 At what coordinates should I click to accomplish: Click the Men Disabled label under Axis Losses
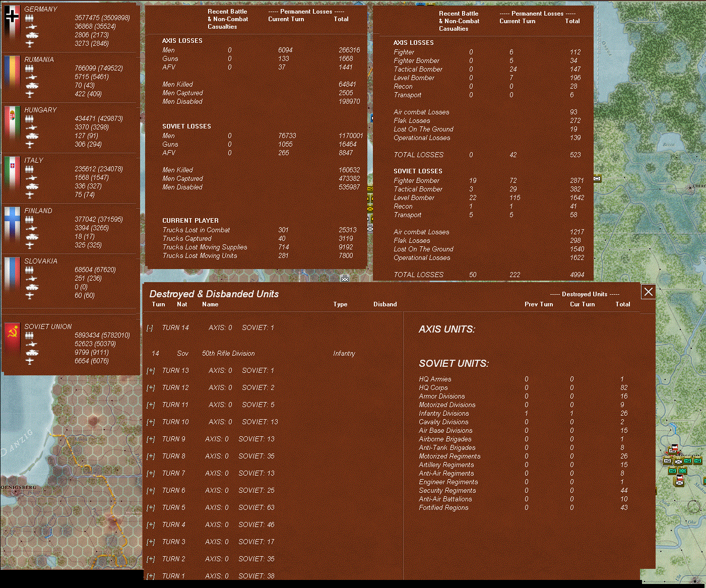182,102
